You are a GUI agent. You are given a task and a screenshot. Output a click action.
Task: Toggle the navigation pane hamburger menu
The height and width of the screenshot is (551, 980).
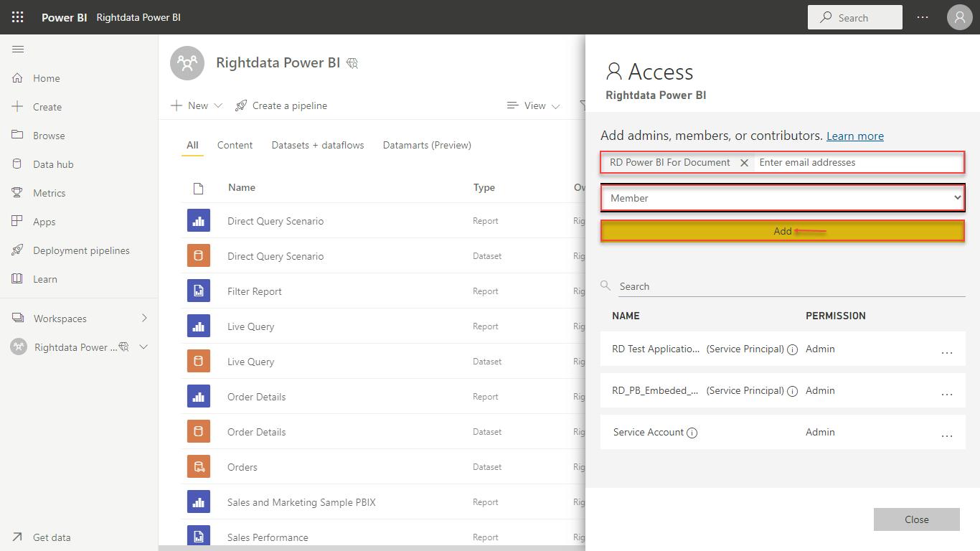[x=18, y=49]
